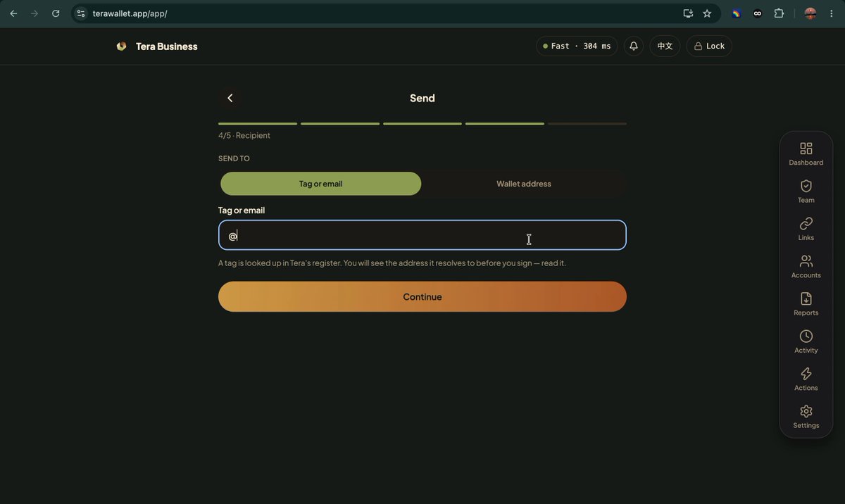Click the notifications bell icon
This screenshot has height=504, width=845.
tap(634, 46)
